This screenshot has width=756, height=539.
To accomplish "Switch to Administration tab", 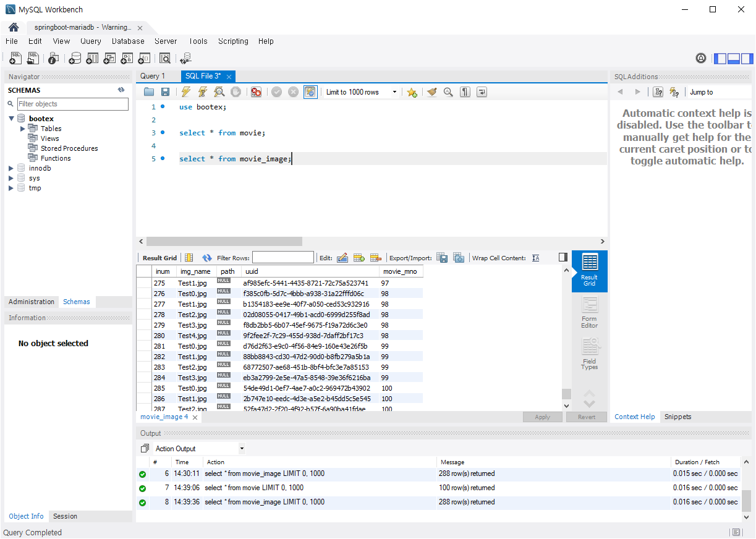I will pos(32,302).
